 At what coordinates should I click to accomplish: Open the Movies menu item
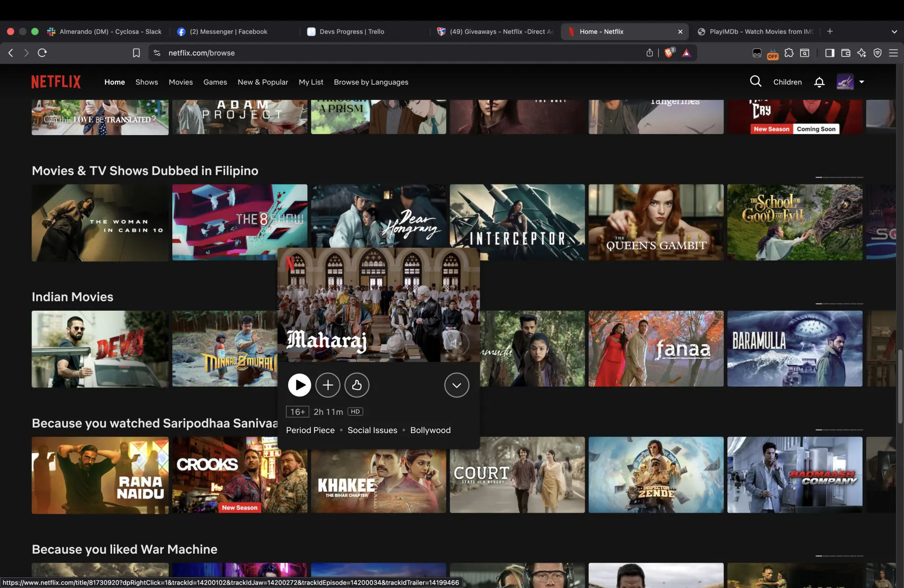181,82
